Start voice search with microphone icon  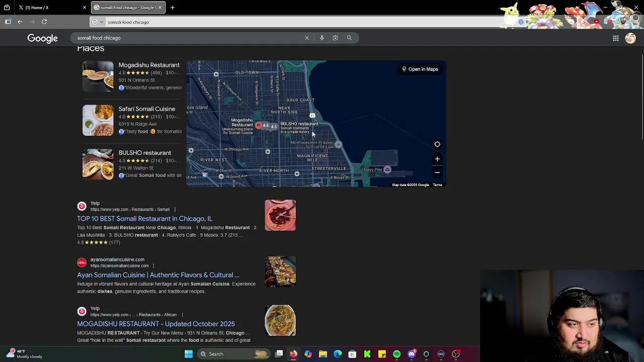pyautogui.click(x=322, y=38)
